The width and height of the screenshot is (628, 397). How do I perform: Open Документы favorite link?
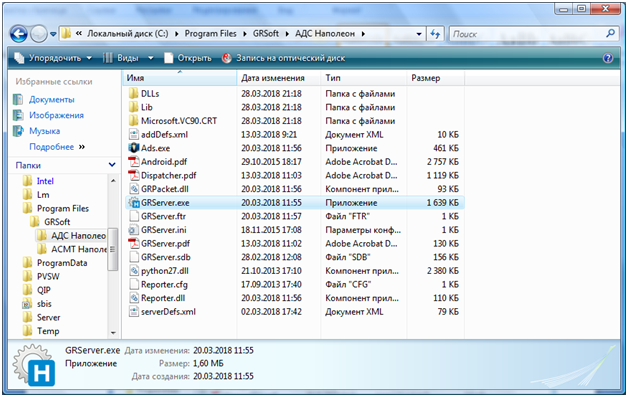[x=51, y=99]
